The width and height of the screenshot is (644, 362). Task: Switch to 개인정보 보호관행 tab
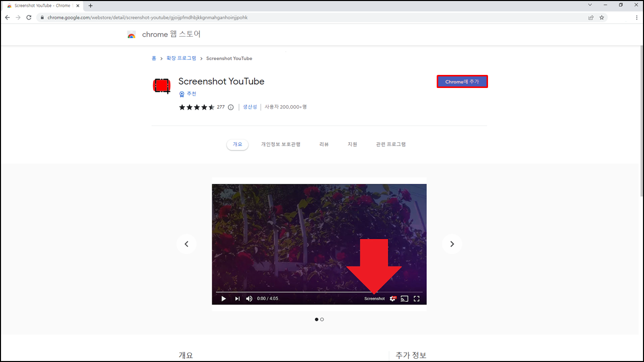click(281, 144)
